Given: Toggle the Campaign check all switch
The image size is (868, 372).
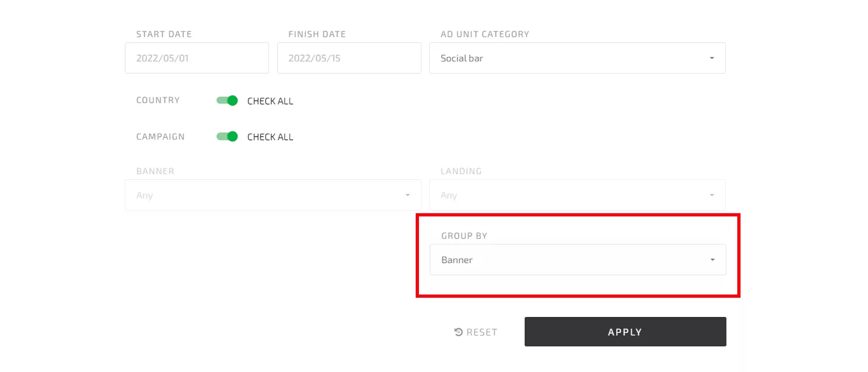Looking at the screenshot, I should [227, 136].
